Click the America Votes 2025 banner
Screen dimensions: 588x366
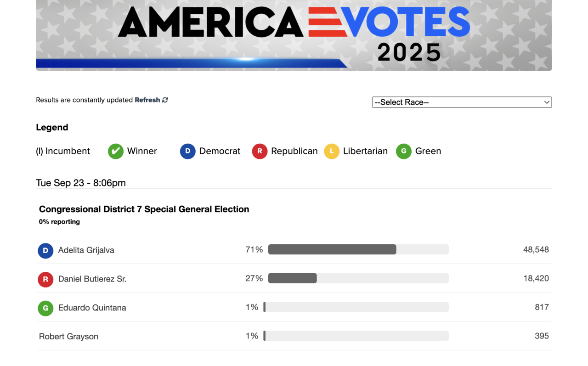click(294, 35)
